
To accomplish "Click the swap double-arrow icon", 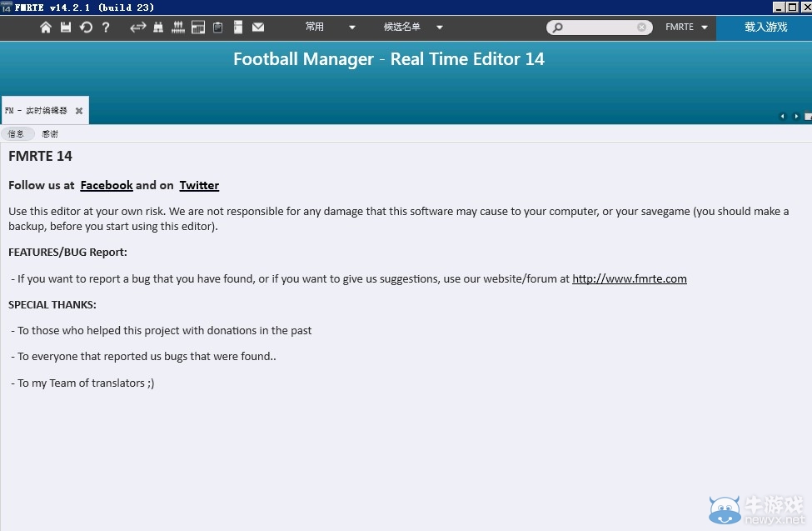I will (137, 28).
